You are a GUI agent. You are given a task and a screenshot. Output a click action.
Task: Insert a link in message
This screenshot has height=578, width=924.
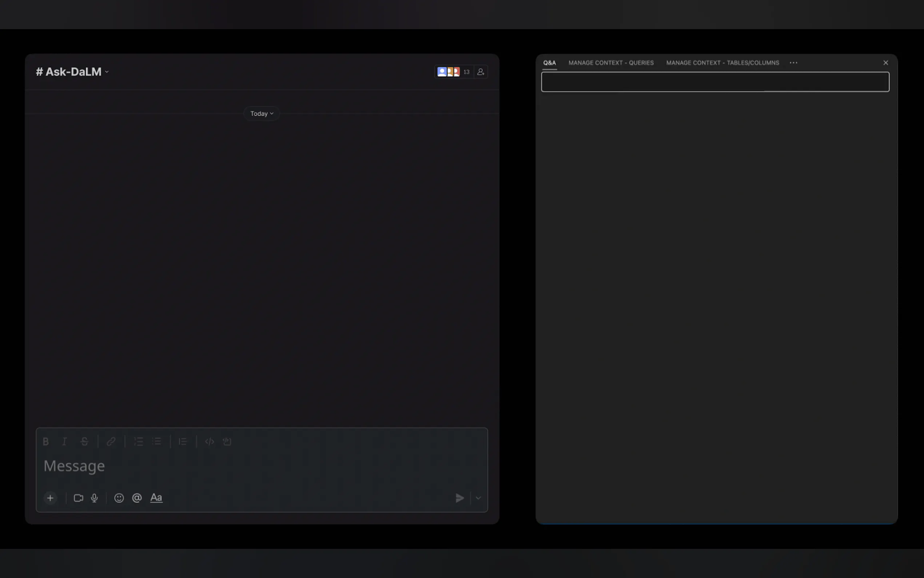coord(111,442)
